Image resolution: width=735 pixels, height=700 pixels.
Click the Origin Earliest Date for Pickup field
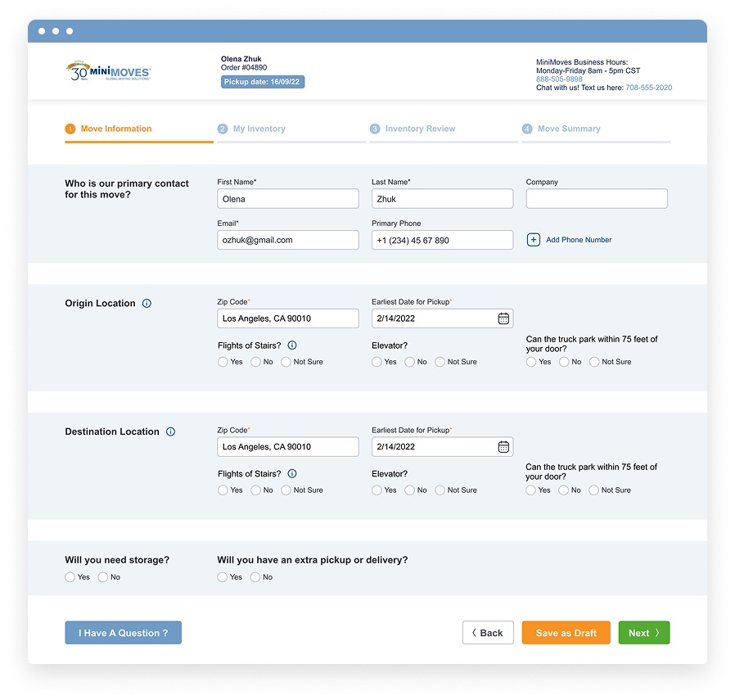(x=443, y=318)
